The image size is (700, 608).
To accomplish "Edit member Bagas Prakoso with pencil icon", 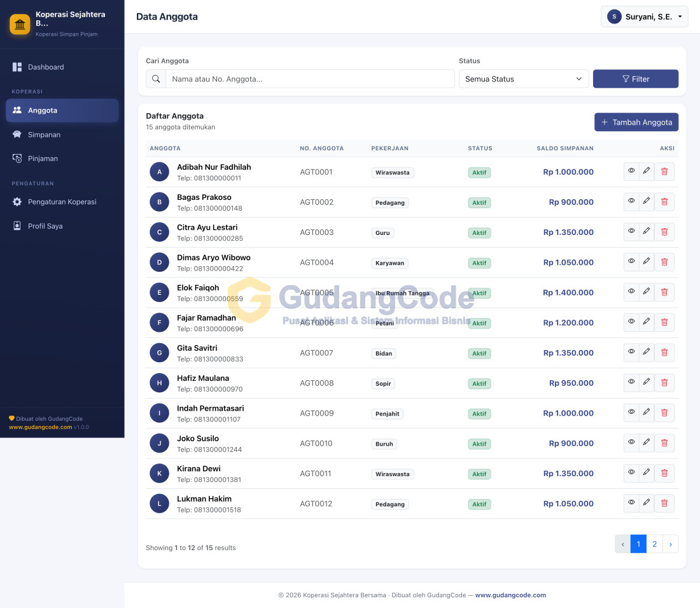I will coord(647,201).
